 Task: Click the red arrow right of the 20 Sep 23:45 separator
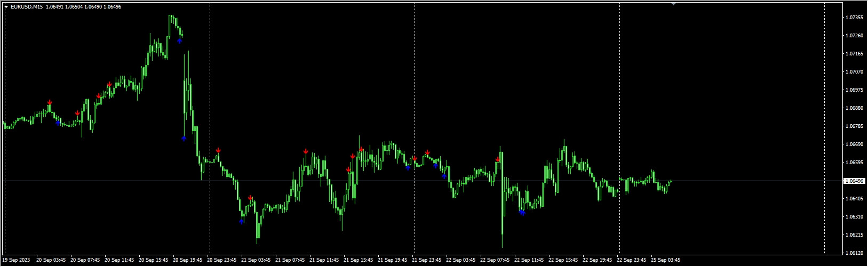point(218,150)
